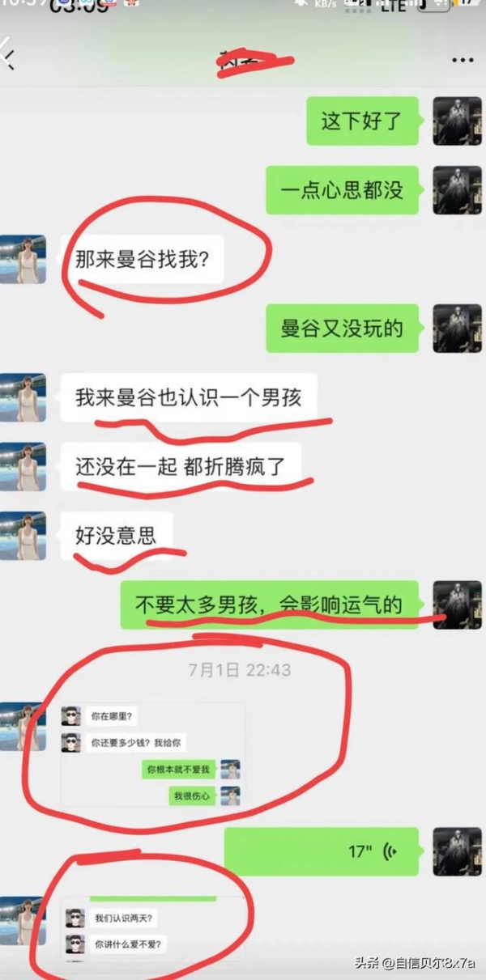Tap the message 我来曼谷也认识一个男孩
This screenshot has height=980, width=486.
(x=189, y=397)
